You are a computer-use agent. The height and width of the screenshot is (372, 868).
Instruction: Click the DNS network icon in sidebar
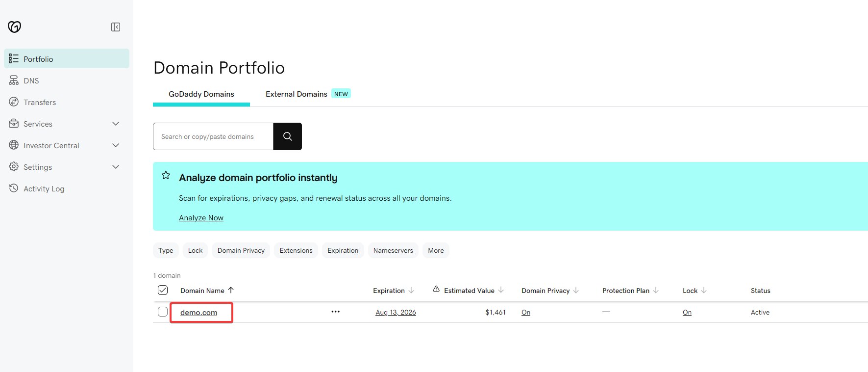14,80
